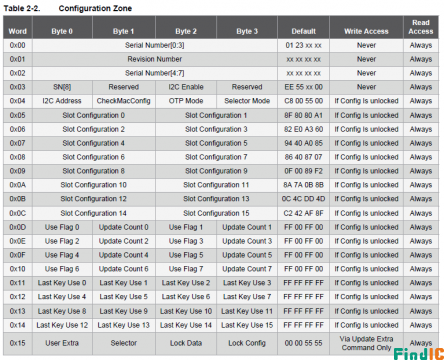Click the 'Serial Number[4:7]' cell
This screenshot has height=360, width=444.
(x=155, y=73)
